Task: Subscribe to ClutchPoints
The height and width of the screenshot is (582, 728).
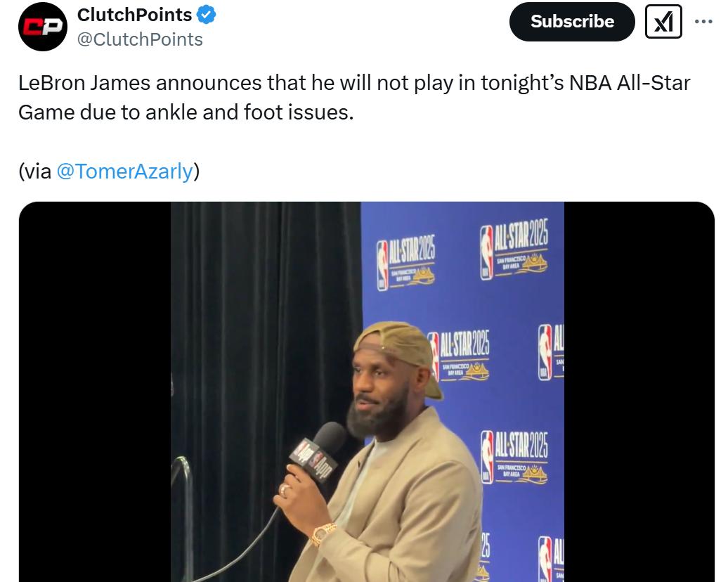Action: [x=572, y=21]
